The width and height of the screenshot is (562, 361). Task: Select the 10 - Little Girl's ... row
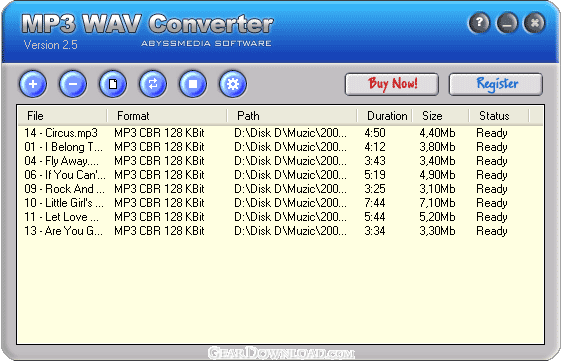[x=281, y=203]
